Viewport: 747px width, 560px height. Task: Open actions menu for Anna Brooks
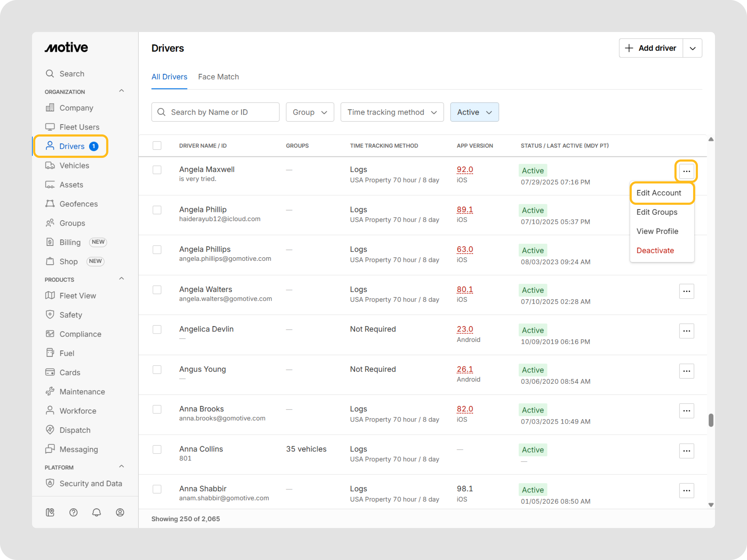[686, 411]
